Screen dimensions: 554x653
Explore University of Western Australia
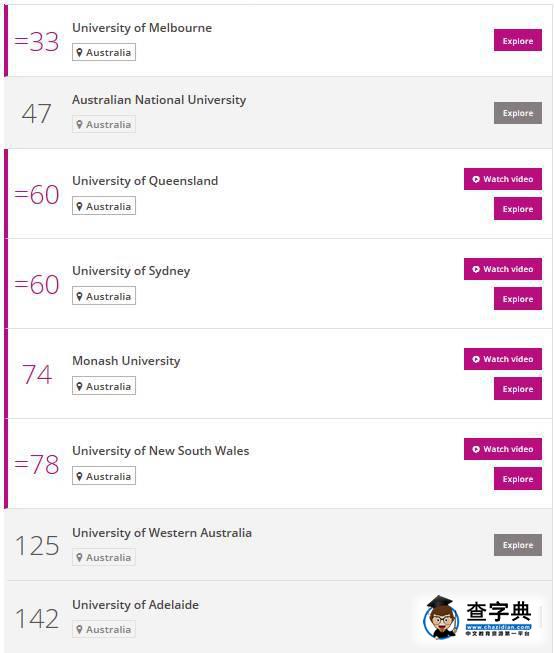tap(518, 545)
